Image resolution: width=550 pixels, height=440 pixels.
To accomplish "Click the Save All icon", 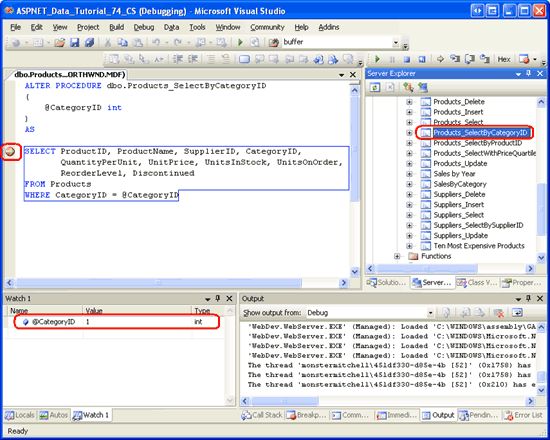I will pos(90,43).
